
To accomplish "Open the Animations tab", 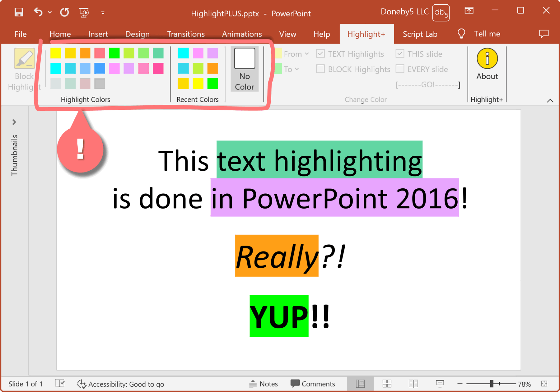I will [x=242, y=34].
